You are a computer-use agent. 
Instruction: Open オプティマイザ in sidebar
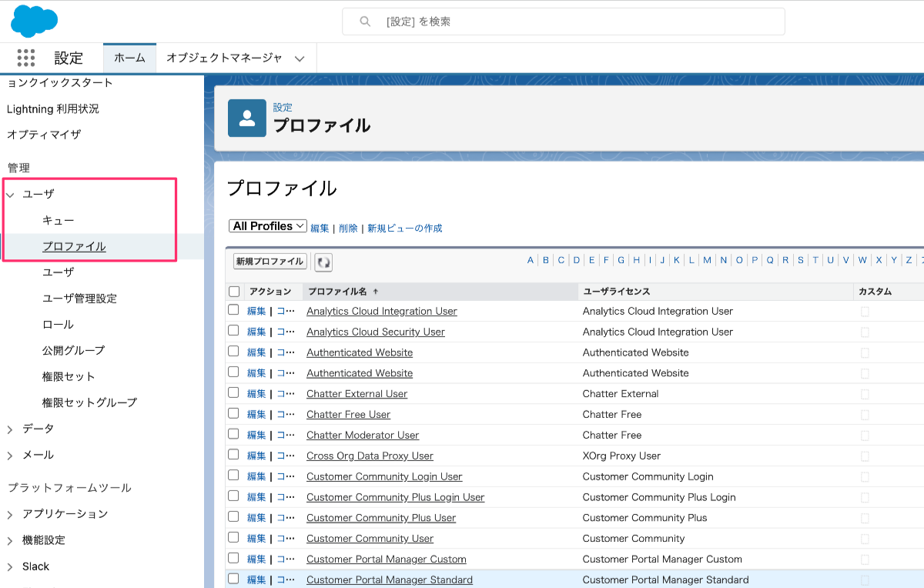click(x=44, y=134)
